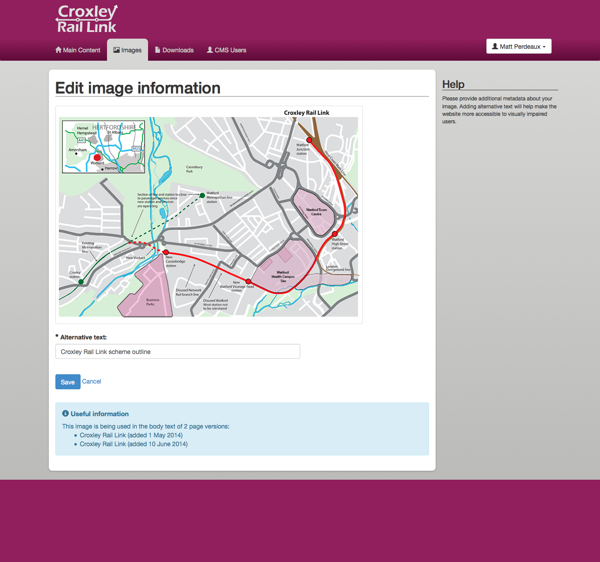
Task: Open page version added 1 May 2014
Action: pyautogui.click(x=132, y=435)
